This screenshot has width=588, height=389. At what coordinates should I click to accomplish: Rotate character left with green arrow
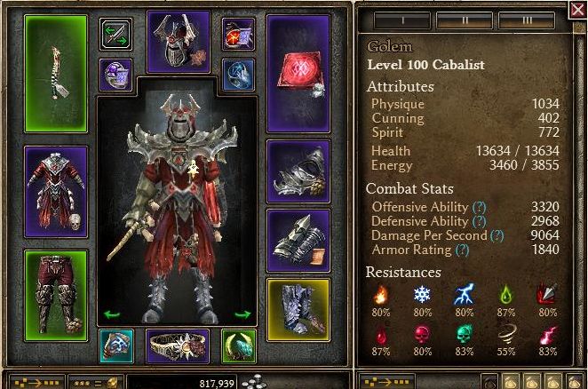(x=112, y=314)
